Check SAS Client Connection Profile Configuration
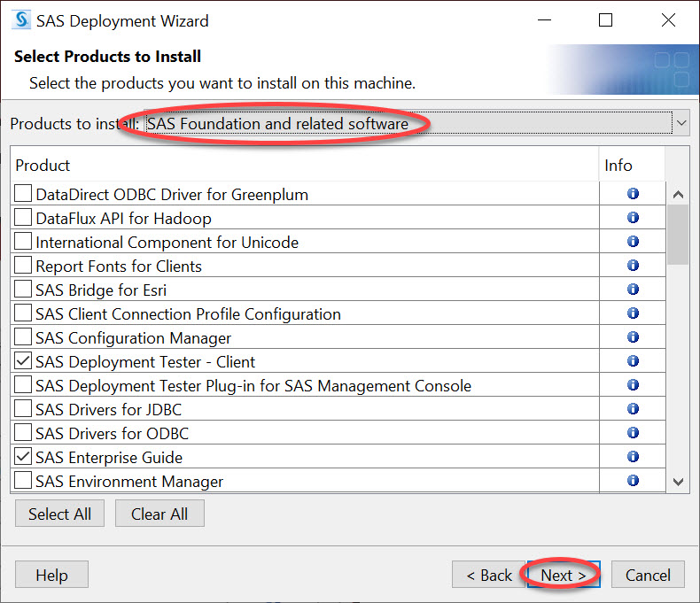This screenshot has width=700, height=603. click(x=23, y=313)
